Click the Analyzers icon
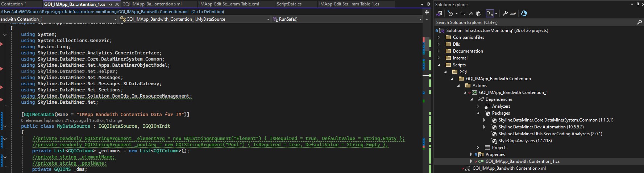Screen dimensions: 644x173 pos(487,106)
